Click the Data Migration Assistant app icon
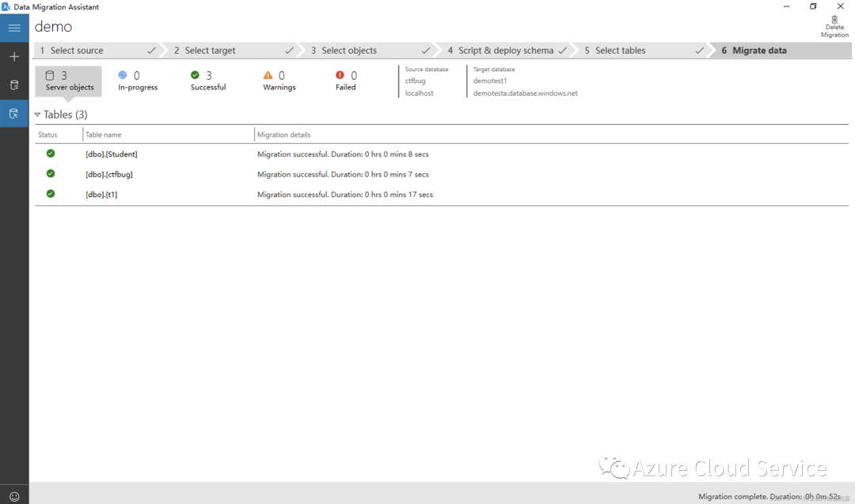This screenshot has height=504, width=855. (x=6, y=6)
